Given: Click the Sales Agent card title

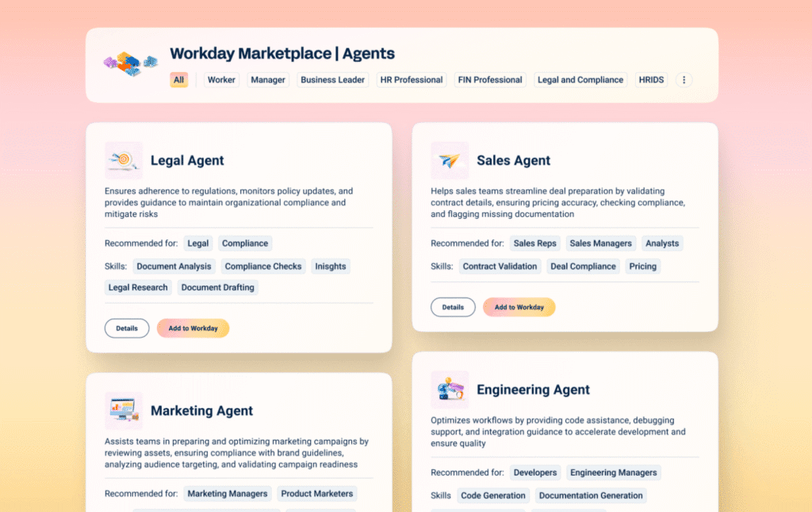Looking at the screenshot, I should pos(514,160).
